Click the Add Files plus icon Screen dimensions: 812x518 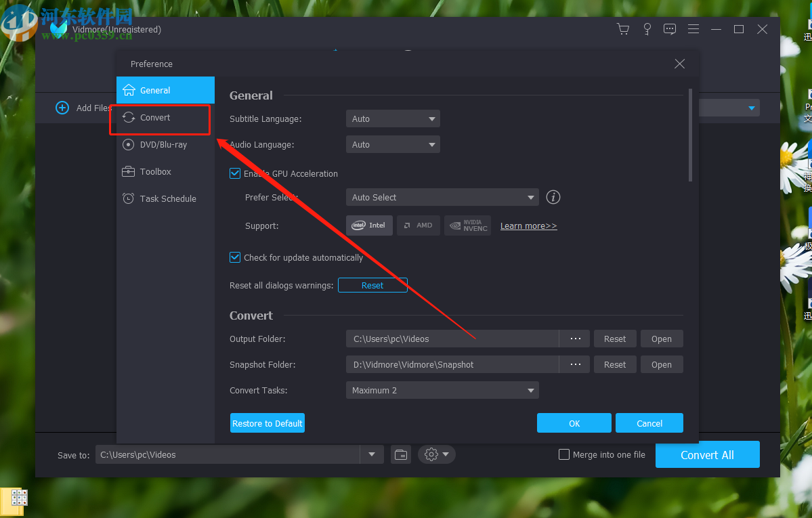coord(62,108)
